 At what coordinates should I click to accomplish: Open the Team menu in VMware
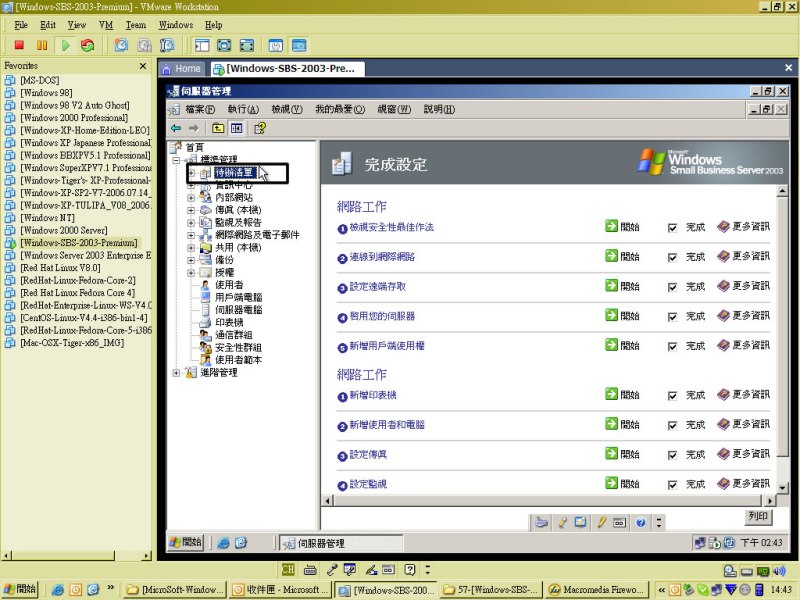click(136, 25)
